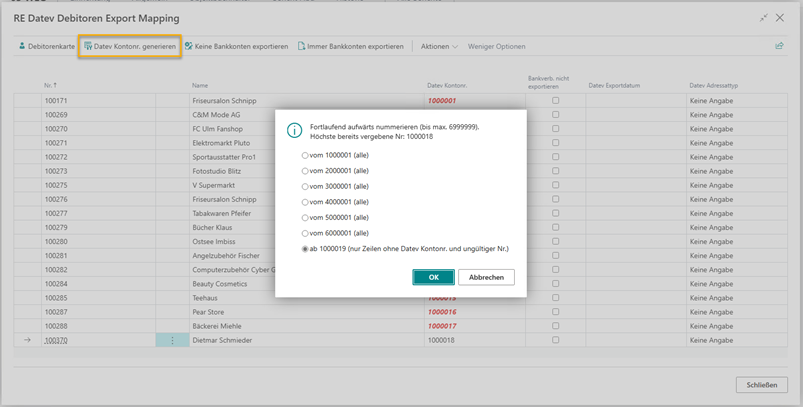Choose the ab 1000019 radio option
803x407 pixels.
[305, 249]
